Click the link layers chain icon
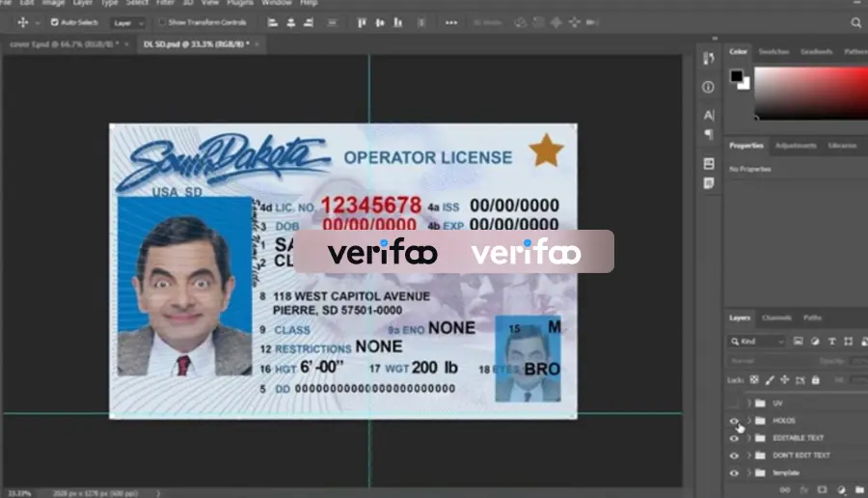Viewport: 868px width, 498px height. click(785, 489)
